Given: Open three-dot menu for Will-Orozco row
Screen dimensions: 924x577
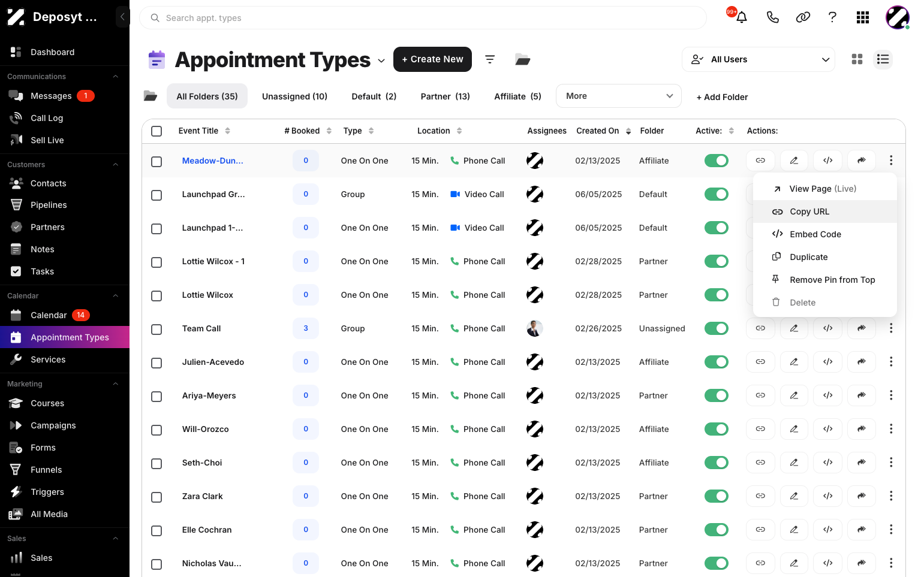Looking at the screenshot, I should [891, 429].
